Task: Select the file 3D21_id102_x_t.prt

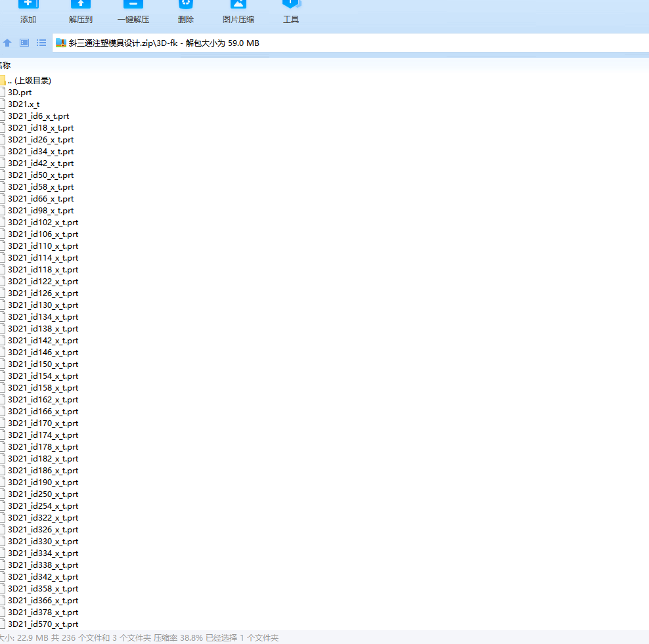Action: pos(43,223)
